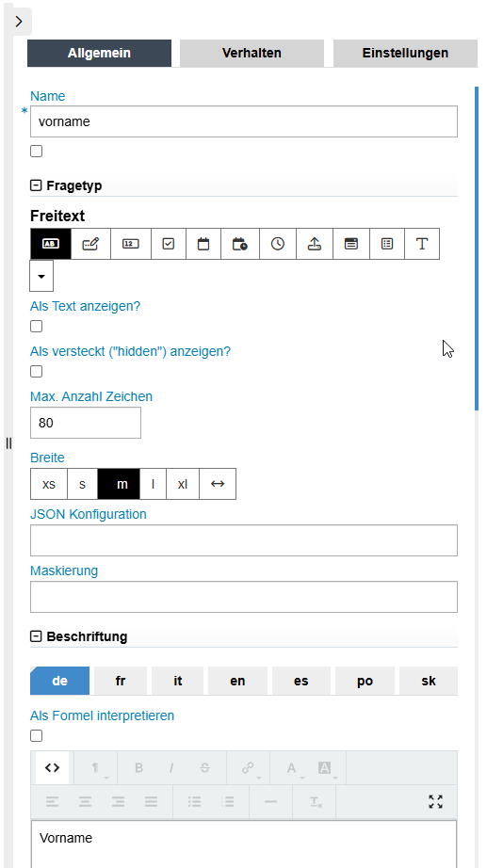
Task: Check Als Formel interpretieren option
Action: pyautogui.click(x=36, y=735)
